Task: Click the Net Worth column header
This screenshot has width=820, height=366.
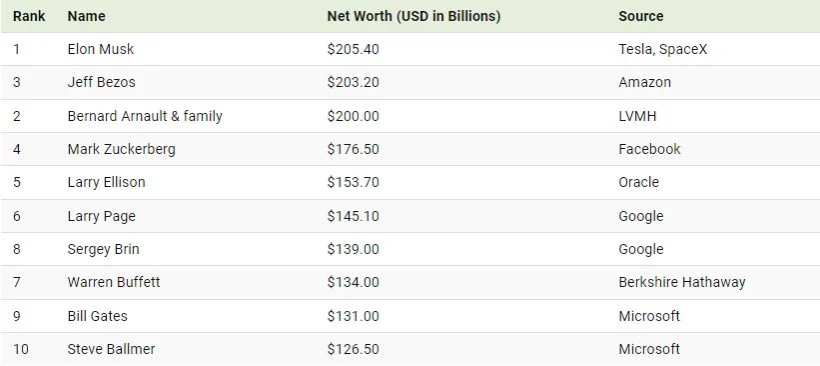Action: point(414,16)
